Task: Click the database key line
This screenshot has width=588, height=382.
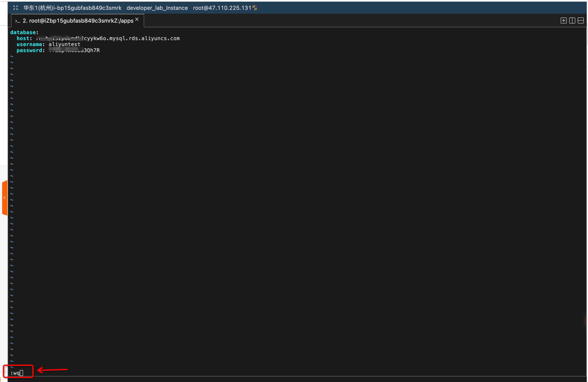Action: [23, 32]
